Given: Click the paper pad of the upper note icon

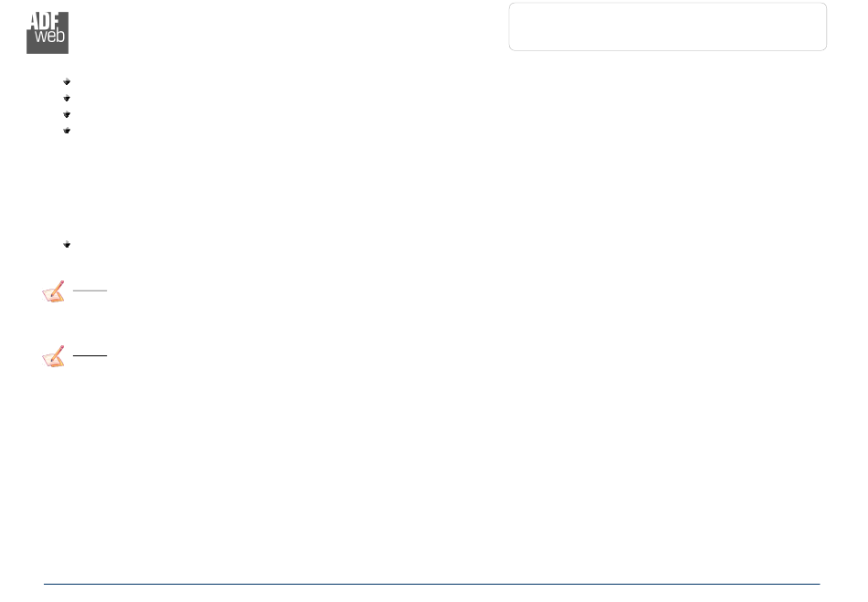Looking at the screenshot, I should [52, 295].
